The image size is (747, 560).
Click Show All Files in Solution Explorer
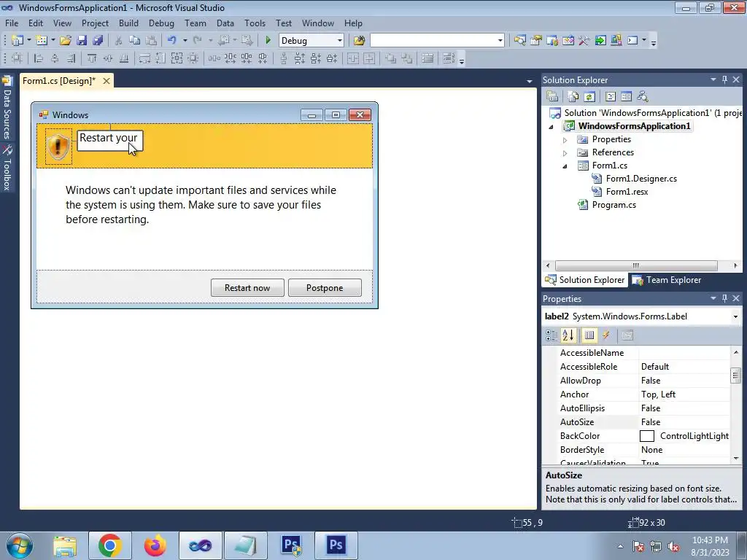click(x=573, y=97)
